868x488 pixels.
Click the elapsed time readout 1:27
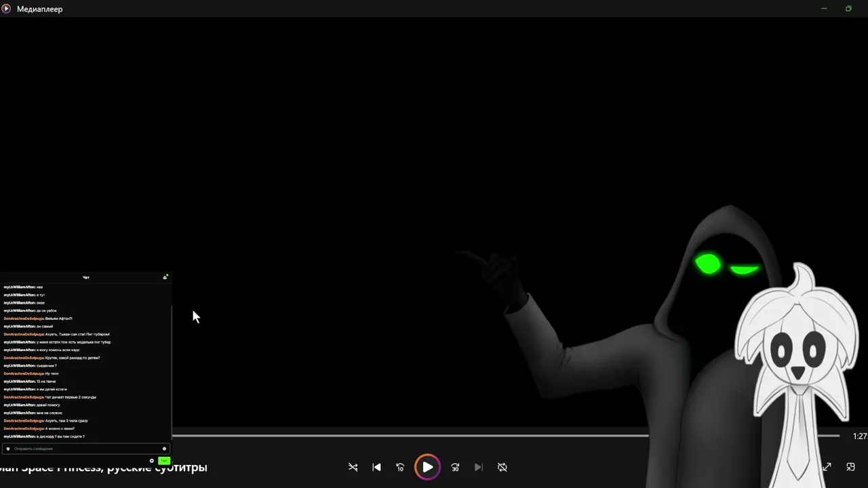point(860,436)
